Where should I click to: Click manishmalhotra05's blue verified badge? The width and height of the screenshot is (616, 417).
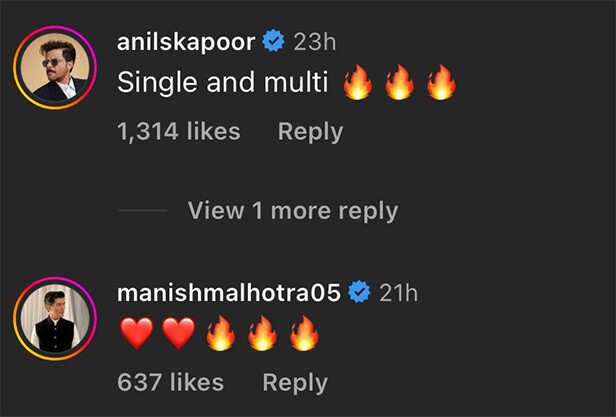point(359,292)
